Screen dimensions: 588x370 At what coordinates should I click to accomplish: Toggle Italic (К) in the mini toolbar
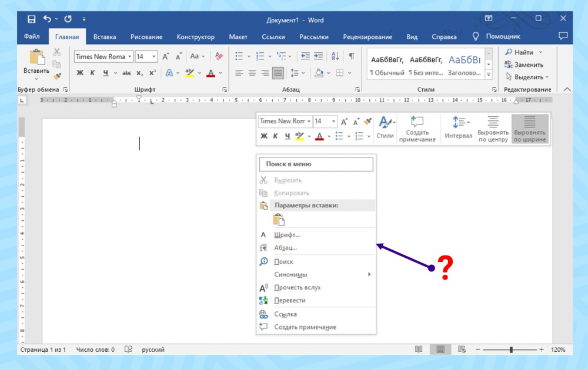click(x=275, y=136)
